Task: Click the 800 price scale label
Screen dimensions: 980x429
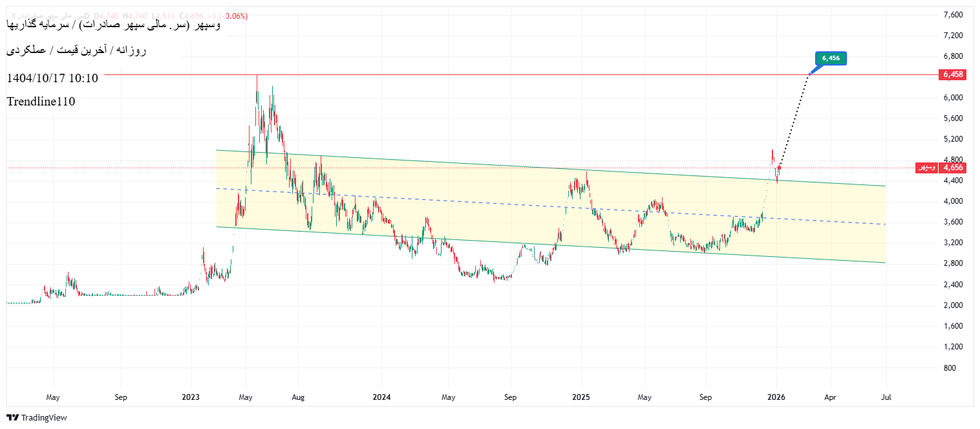Action: click(950, 368)
